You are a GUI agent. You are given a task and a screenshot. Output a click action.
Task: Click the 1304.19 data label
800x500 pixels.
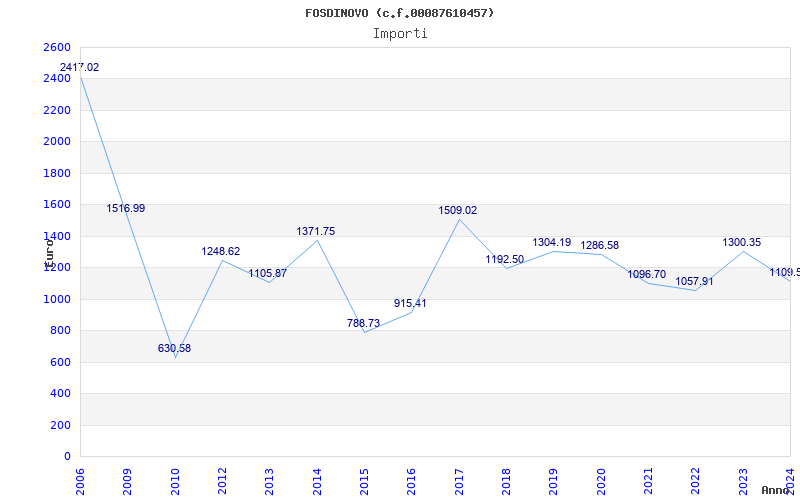[552, 242]
